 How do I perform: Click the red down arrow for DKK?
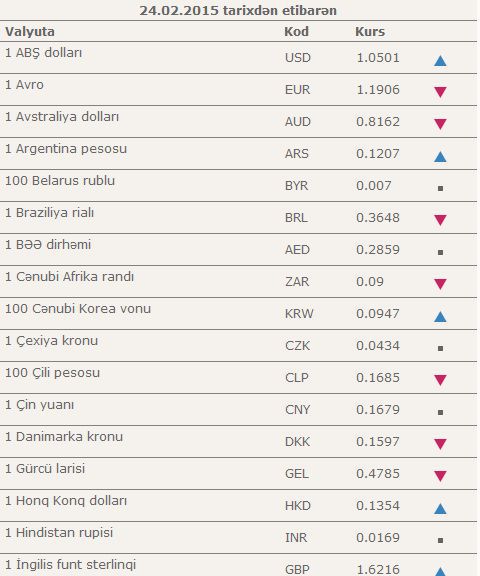click(x=440, y=444)
